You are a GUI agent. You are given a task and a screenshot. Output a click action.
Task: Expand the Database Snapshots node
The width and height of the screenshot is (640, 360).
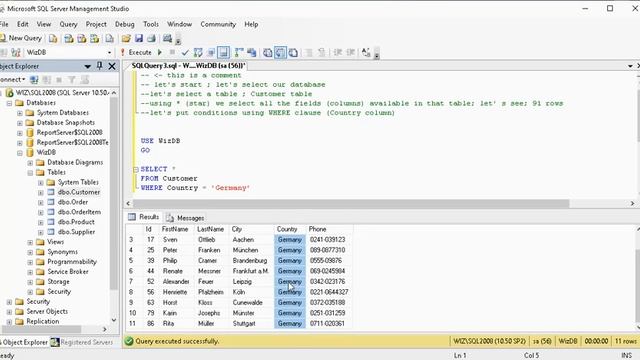coord(20,123)
